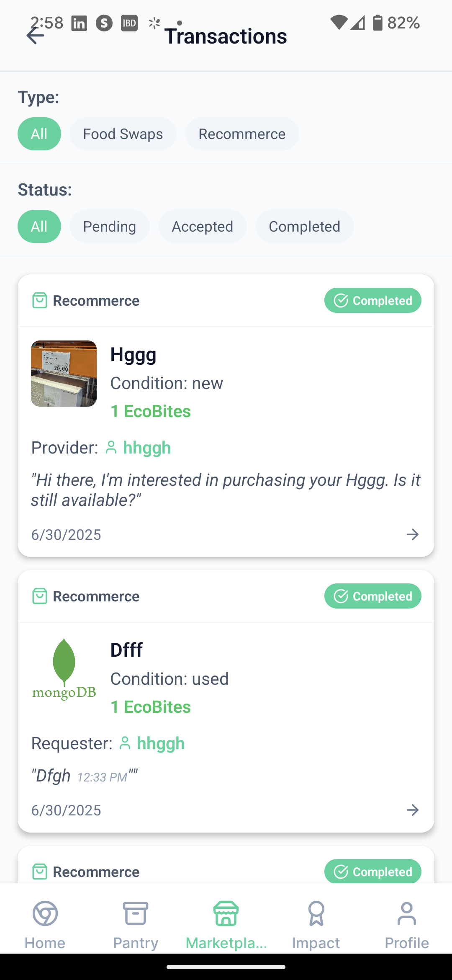452x980 pixels.
Task: Open requester hhggh profile link
Action: pyautogui.click(x=161, y=743)
